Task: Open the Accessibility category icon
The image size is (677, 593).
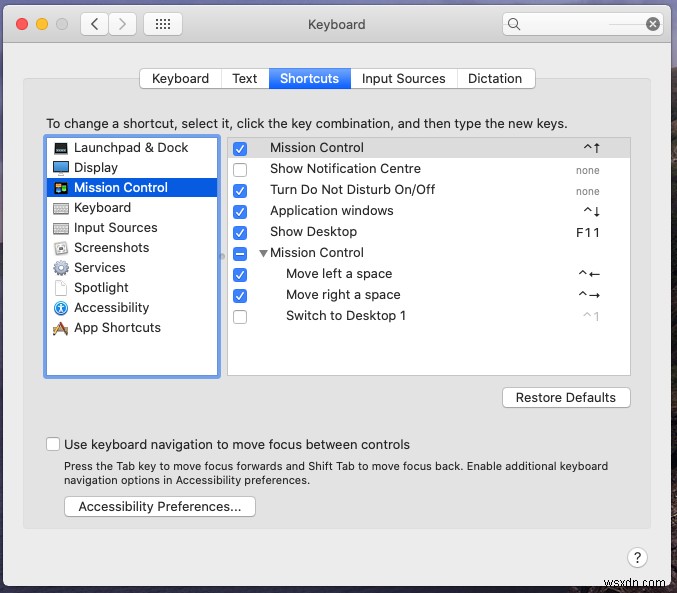Action: click(x=61, y=308)
